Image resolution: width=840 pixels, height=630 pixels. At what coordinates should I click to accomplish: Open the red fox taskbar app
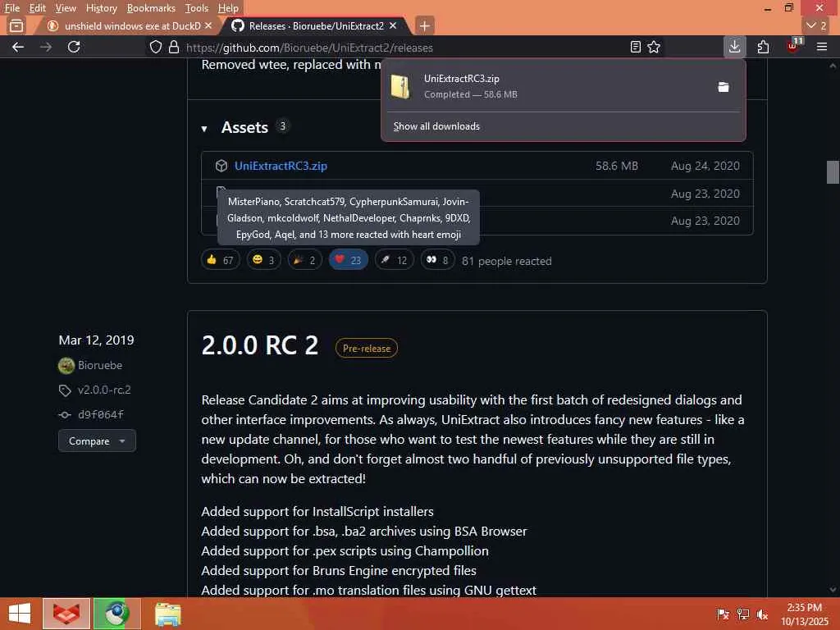[66, 614]
